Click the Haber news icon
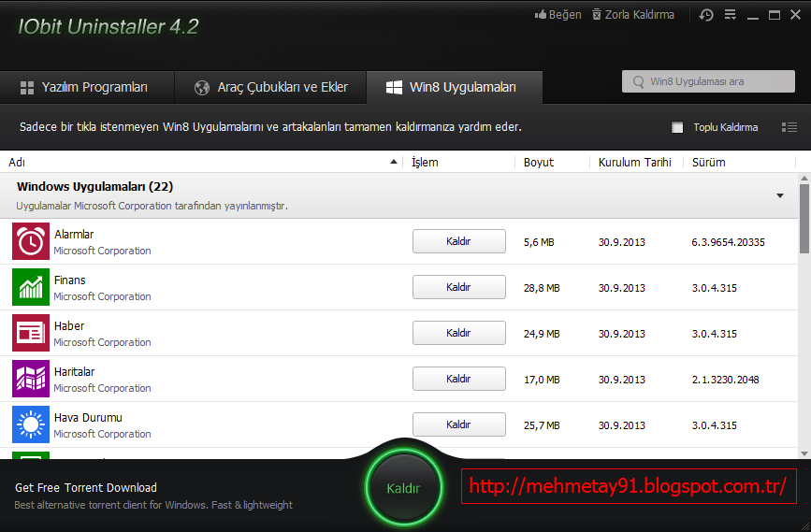The image size is (811, 532). 31,333
